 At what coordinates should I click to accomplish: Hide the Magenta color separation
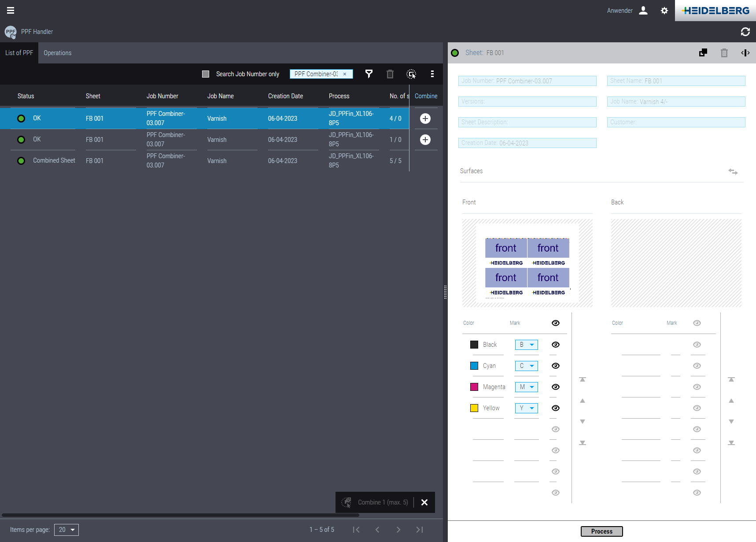556,387
